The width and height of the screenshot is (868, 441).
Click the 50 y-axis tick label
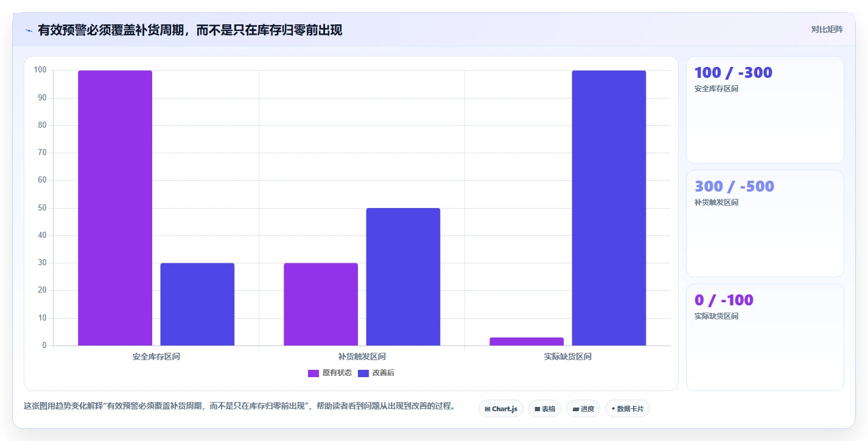click(42, 208)
